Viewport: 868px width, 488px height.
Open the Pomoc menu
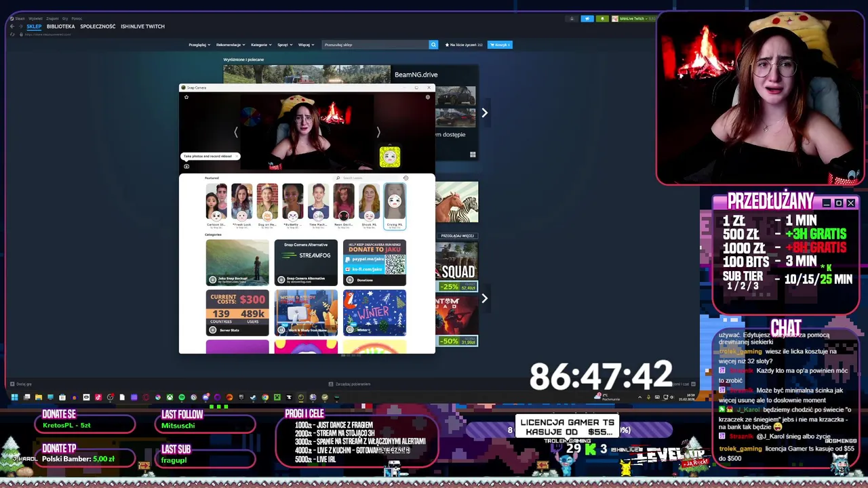pos(77,18)
